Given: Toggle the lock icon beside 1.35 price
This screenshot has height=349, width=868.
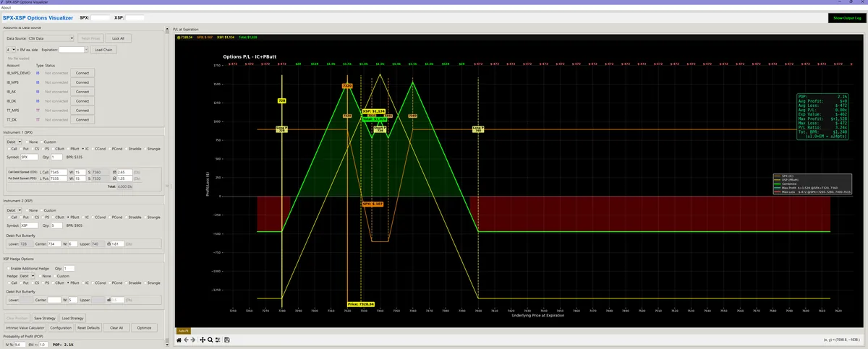Looking at the screenshot, I should click(x=114, y=178).
